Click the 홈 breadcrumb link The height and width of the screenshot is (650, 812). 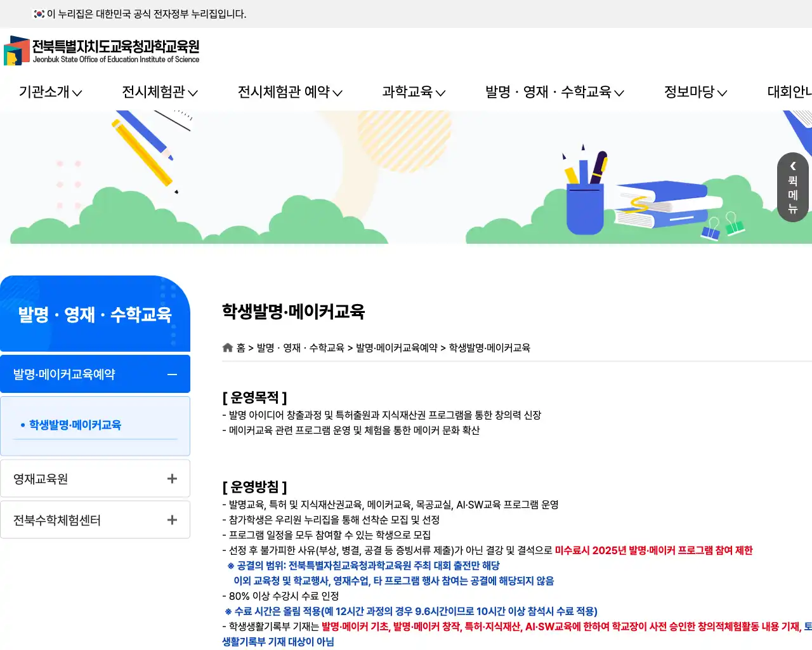point(242,347)
